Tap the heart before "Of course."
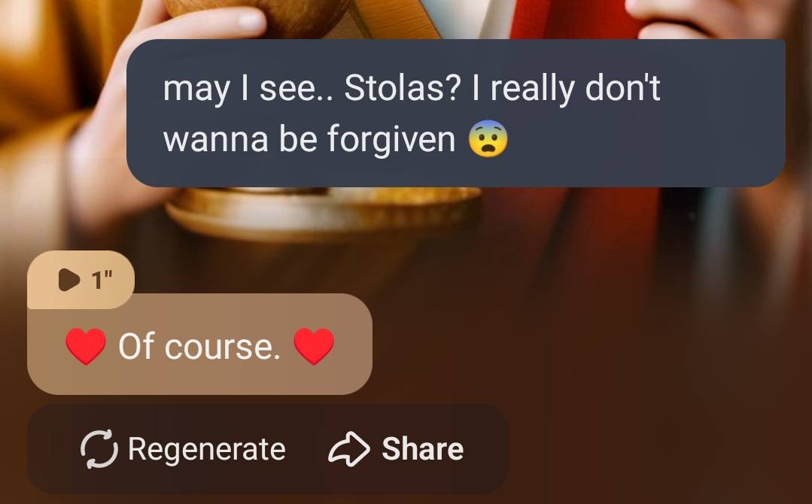 pos(86,346)
